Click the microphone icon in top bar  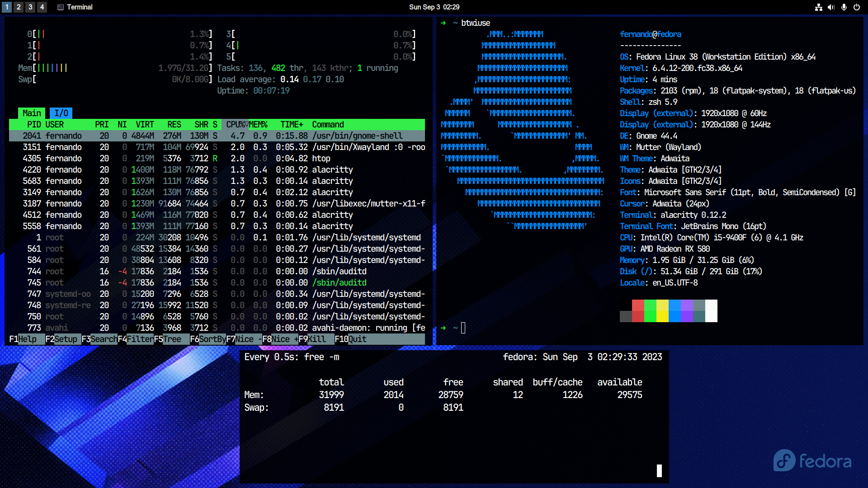(844, 7)
